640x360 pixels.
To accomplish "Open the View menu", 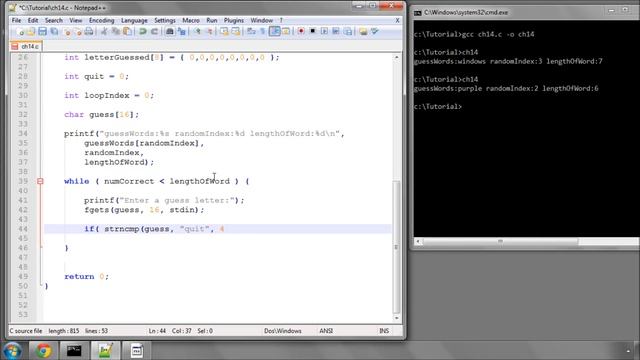I will 76,20.
